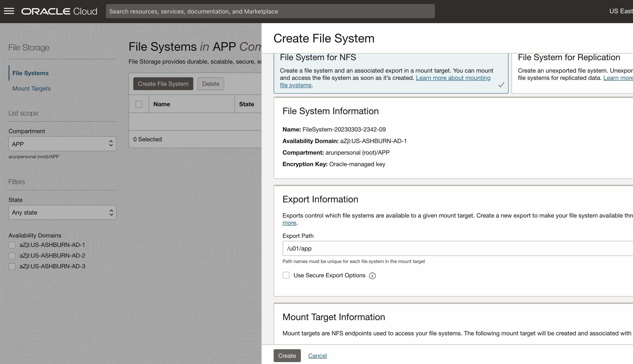The image size is (633, 364).
Task: Open the State filter dropdown
Action: (x=62, y=212)
